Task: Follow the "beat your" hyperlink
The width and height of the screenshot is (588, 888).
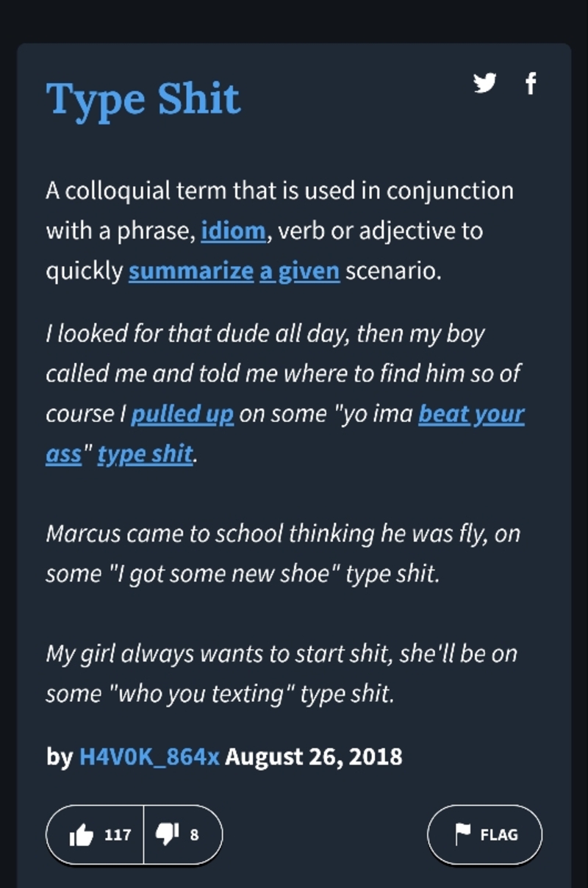Action: pyautogui.click(x=472, y=414)
